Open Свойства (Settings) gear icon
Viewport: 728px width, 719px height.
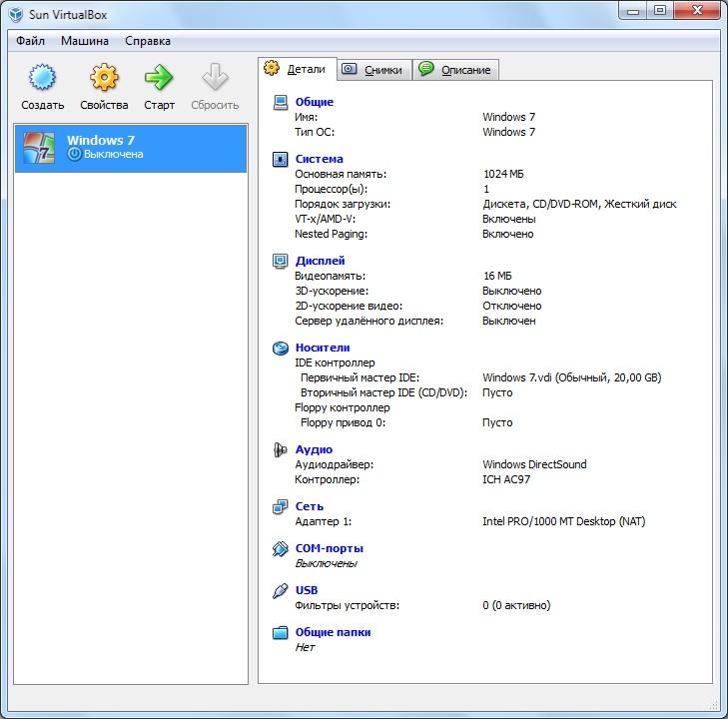[x=104, y=79]
